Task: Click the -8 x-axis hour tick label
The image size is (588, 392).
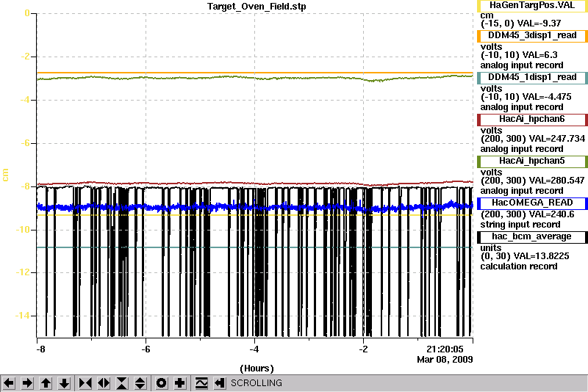Action: 40,349
